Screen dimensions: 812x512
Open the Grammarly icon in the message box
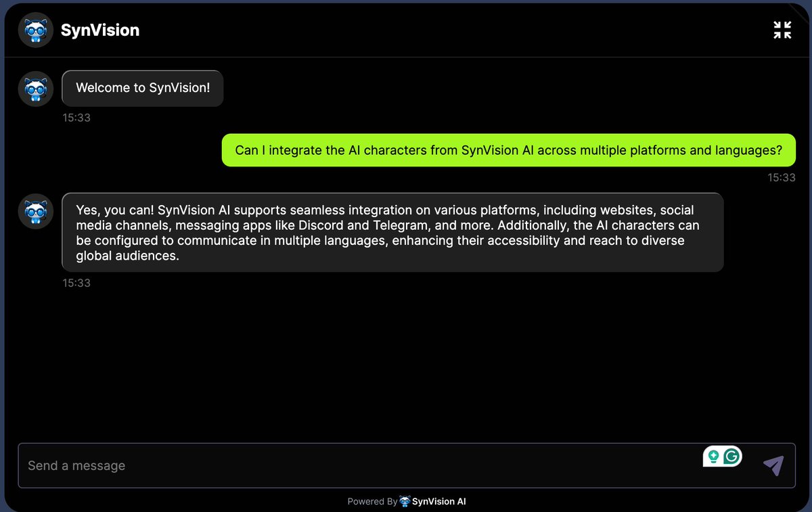pos(731,457)
